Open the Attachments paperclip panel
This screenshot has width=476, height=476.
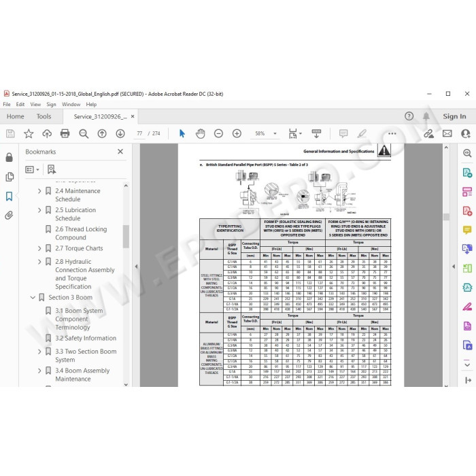(9, 216)
